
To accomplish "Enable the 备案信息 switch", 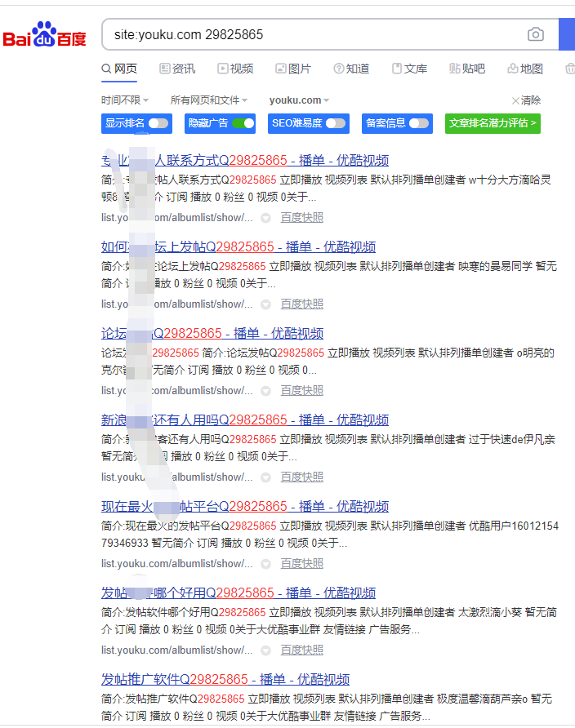I will coord(419,123).
